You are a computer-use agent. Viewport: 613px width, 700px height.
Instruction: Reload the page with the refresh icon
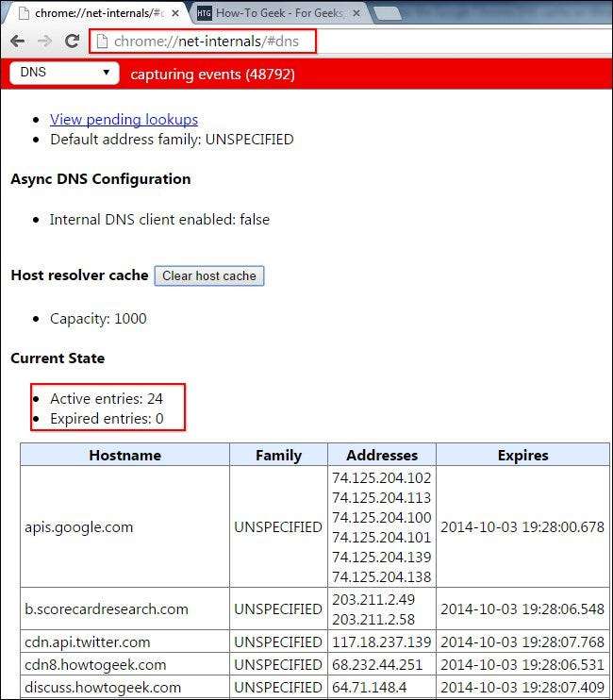coord(72,42)
